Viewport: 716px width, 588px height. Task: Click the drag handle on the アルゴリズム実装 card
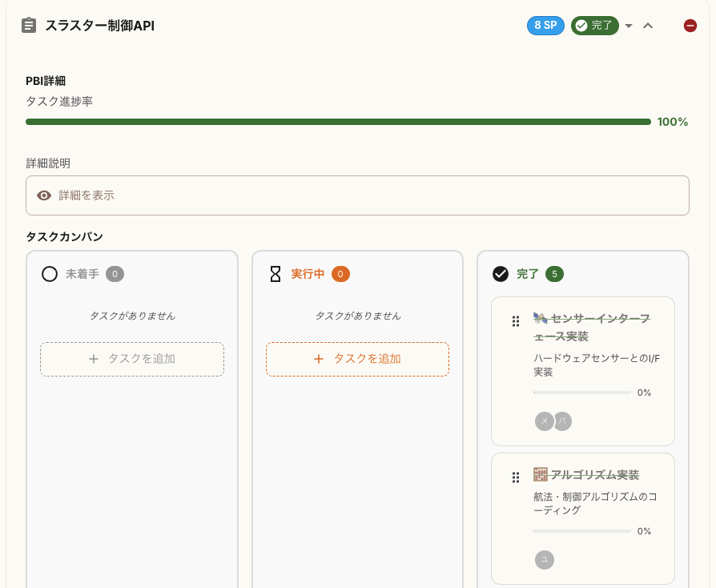click(x=516, y=476)
